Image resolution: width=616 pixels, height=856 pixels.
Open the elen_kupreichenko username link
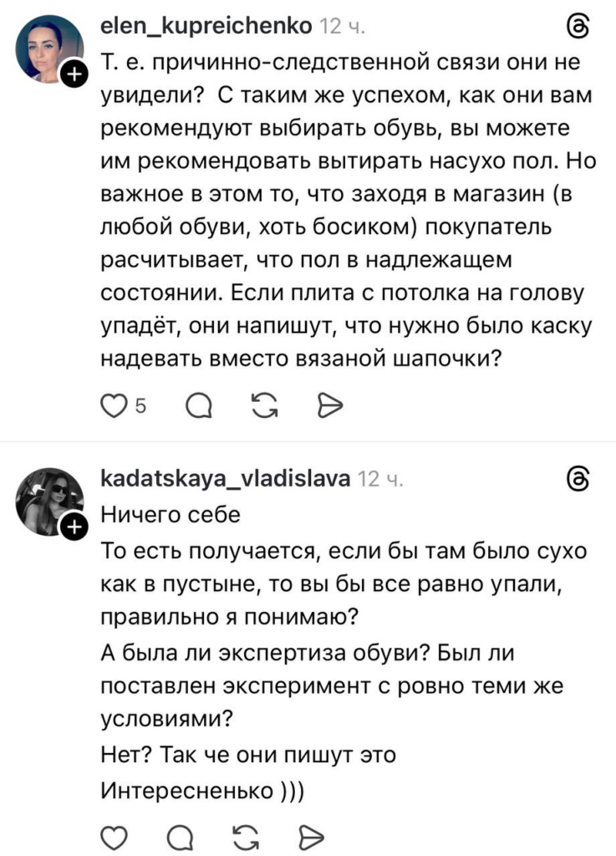(x=206, y=28)
